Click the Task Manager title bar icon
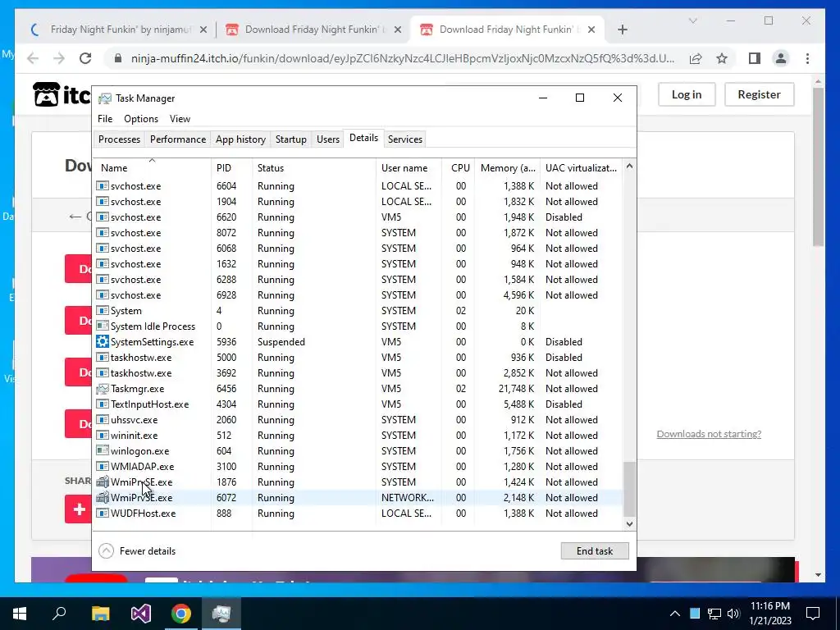The height and width of the screenshot is (630, 840). (105, 98)
